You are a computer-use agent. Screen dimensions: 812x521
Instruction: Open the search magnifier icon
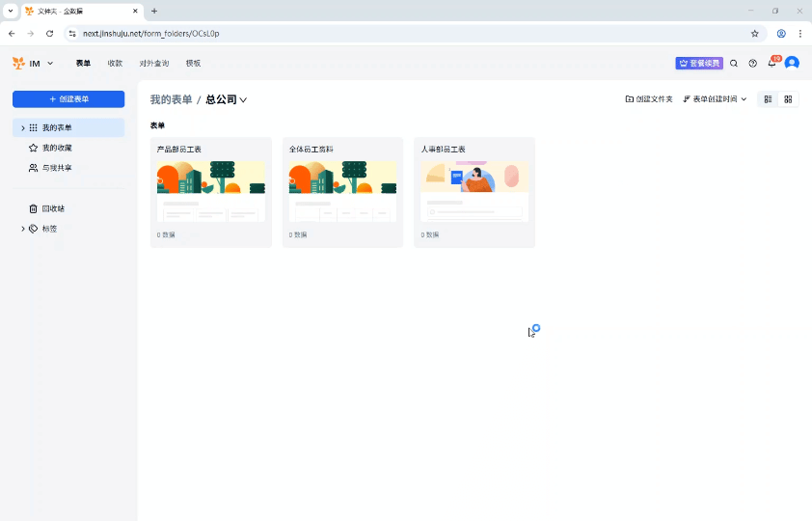click(x=734, y=64)
